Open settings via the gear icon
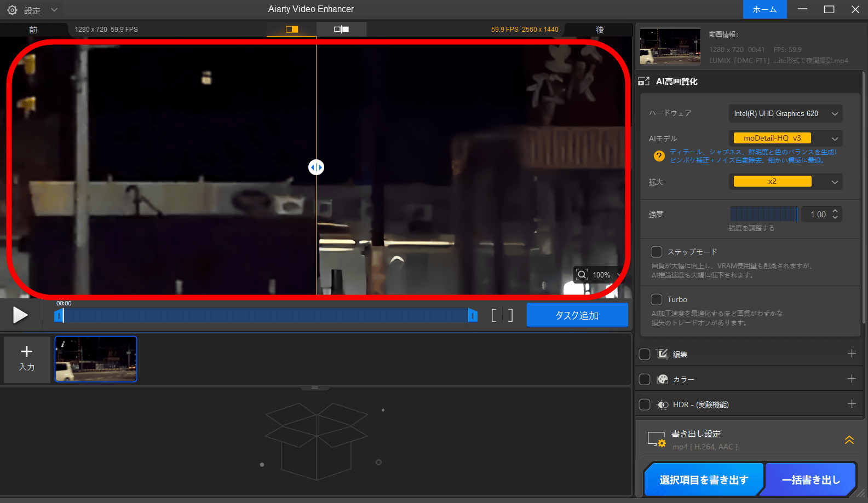The height and width of the screenshot is (503, 868). [12, 10]
